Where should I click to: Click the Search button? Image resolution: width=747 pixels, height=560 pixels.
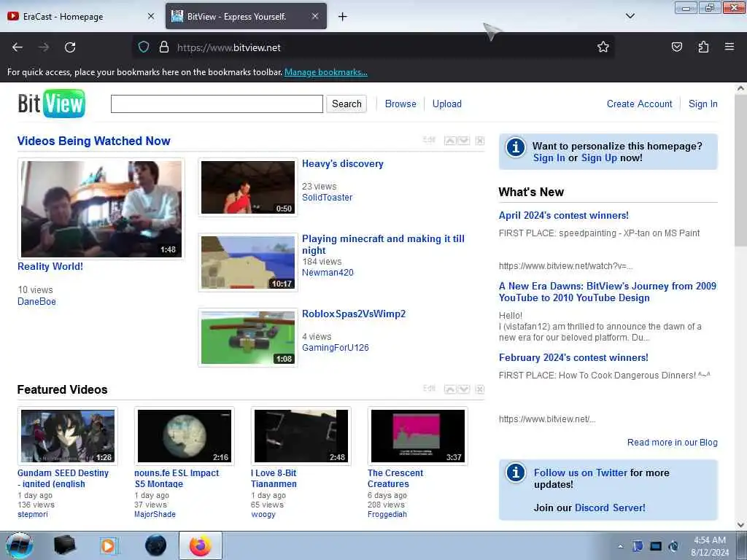point(347,104)
